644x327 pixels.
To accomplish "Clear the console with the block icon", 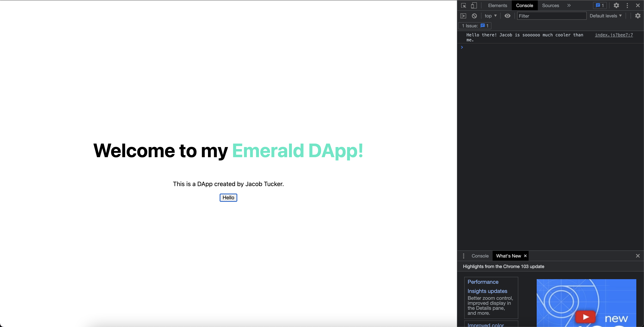I will coord(474,16).
